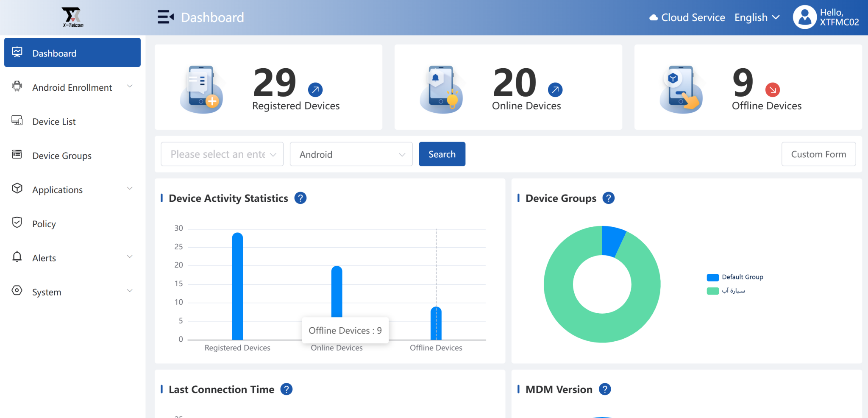This screenshot has height=418, width=868.
Task: Select the Dashboard sidebar icon
Action: [17, 51]
